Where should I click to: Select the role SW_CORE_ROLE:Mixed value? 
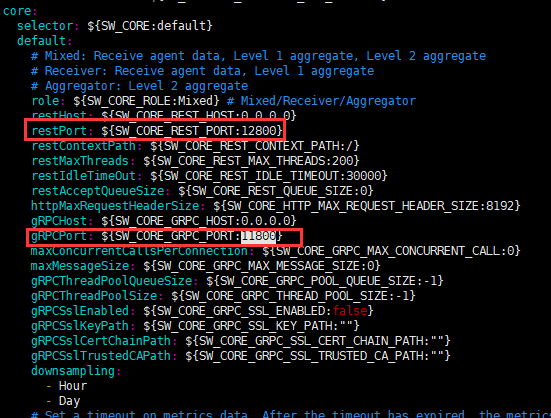[x=146, y=101]
